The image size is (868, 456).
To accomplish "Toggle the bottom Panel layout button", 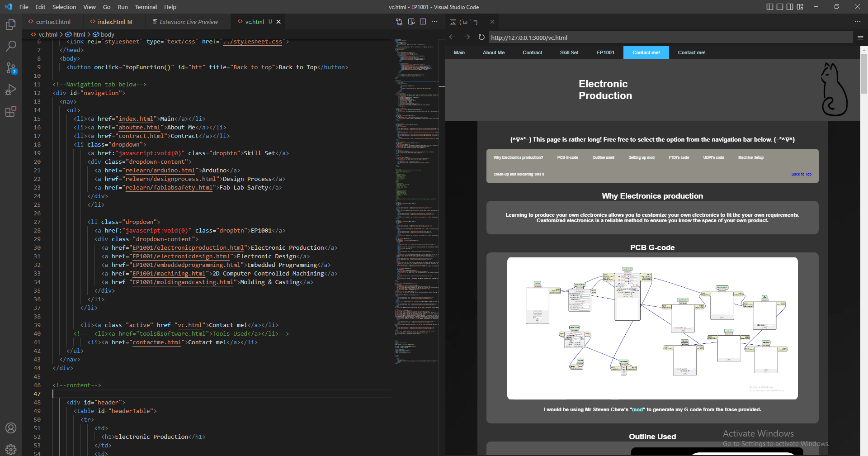I will tap(780, 7).
